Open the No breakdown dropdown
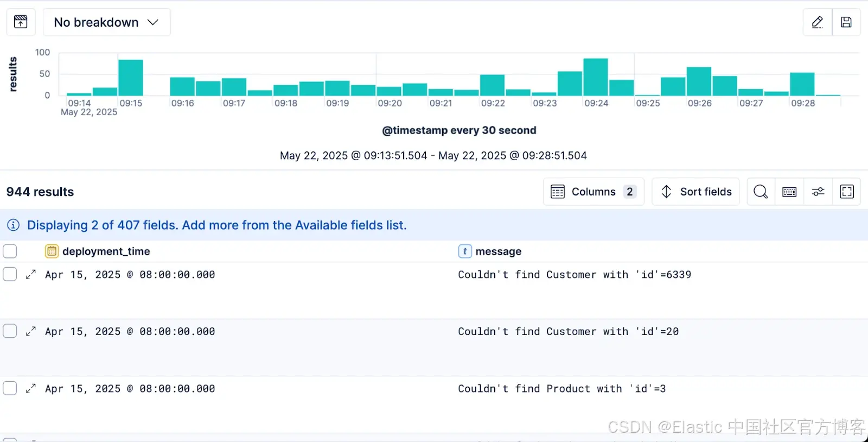Viewport: 868px width, 442px height. point(106,22)
